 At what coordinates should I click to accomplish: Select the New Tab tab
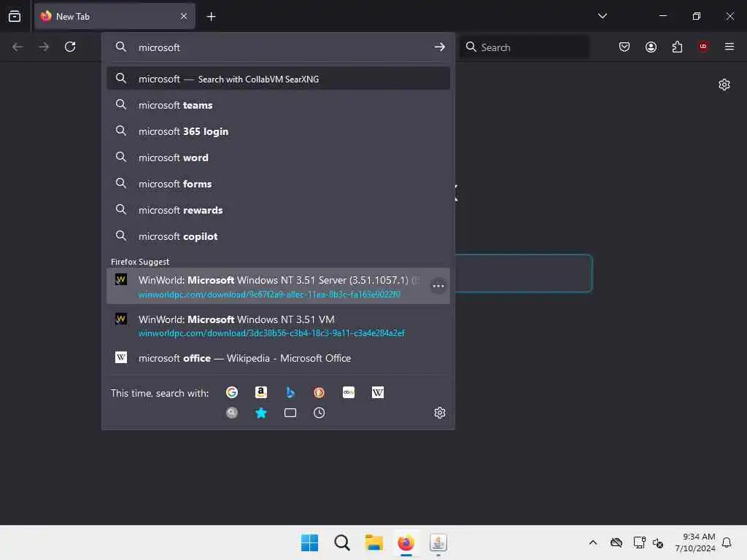point(115,17)
